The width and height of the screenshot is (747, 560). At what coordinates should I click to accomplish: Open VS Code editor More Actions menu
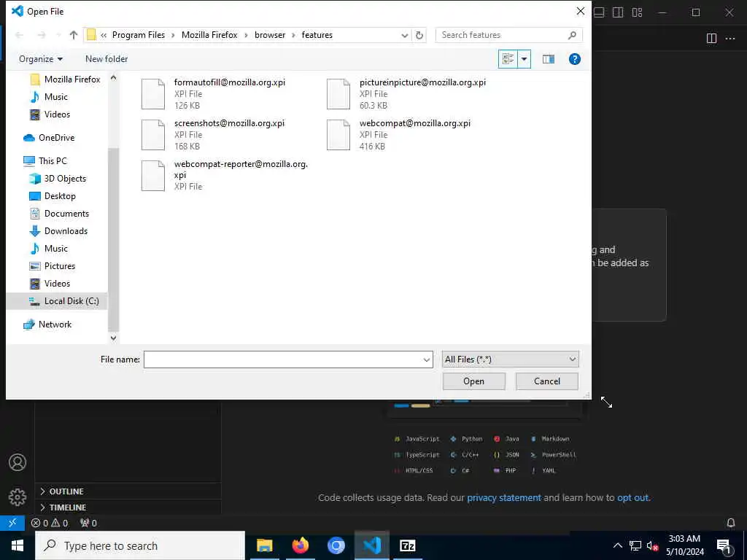[x=729, y=39]
